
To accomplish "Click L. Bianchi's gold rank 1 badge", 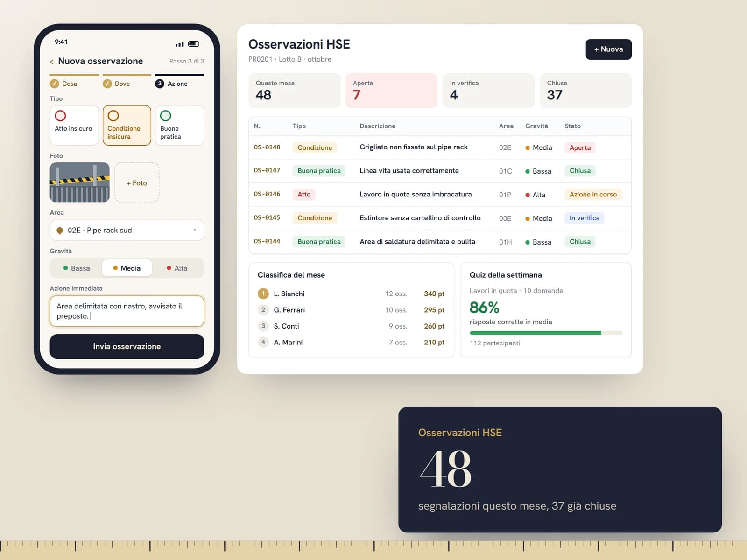I will pyautogui.click(x=263, y=294).
